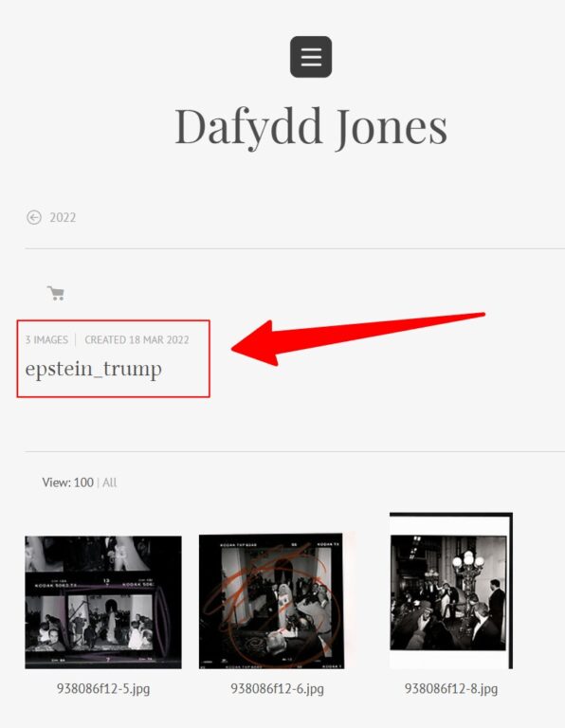565x728 pixels.
Task: Click the 938086f12-8.jpg filename caption
Action: tap(451, 688)
